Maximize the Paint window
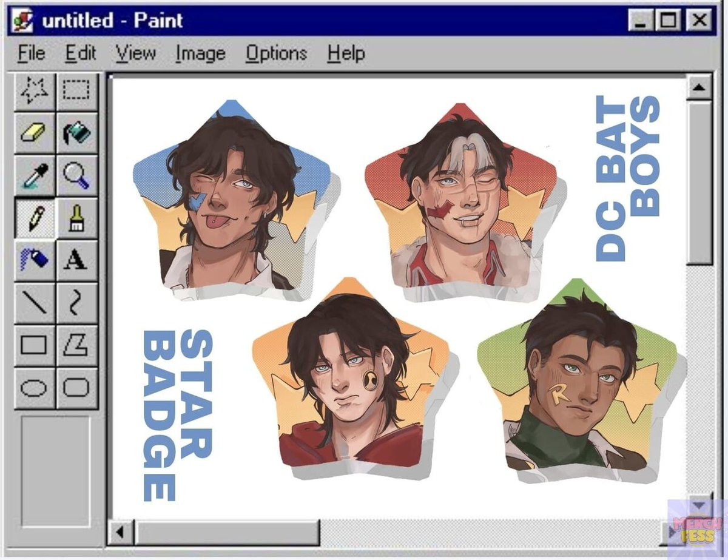This screenshot has width=728, height=560. pyautogui.click(x=667, y=21)
